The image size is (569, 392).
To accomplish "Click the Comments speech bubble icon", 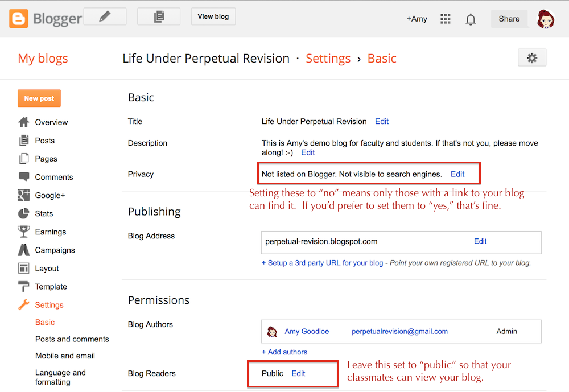I will click(x=24, y=177).
